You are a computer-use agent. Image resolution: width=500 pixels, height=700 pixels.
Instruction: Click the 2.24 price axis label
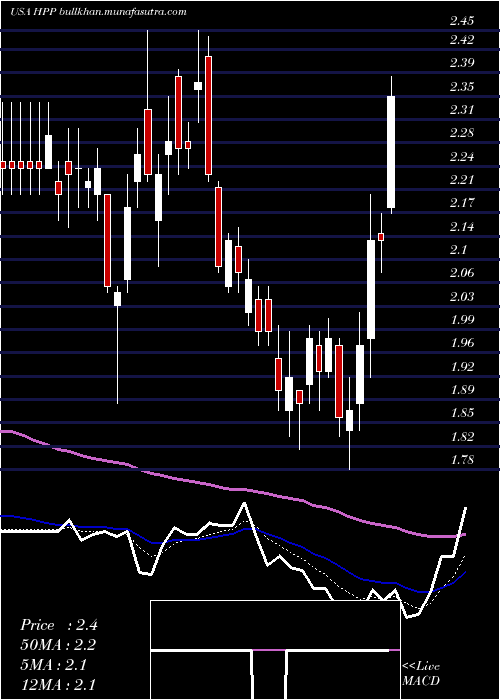462,157
